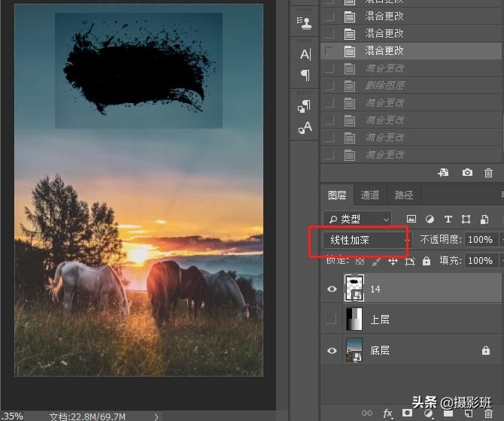The height and width of the screenshot is (421, 504).
Task: Open the layer filter 类型 dropdown
Action: [x=358, y=219]
